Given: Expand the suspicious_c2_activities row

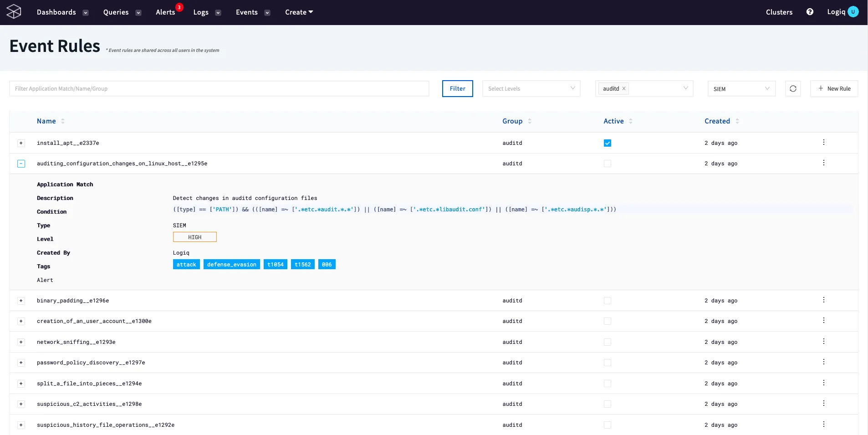Looking at the screenshot, I should pos(21,404).
